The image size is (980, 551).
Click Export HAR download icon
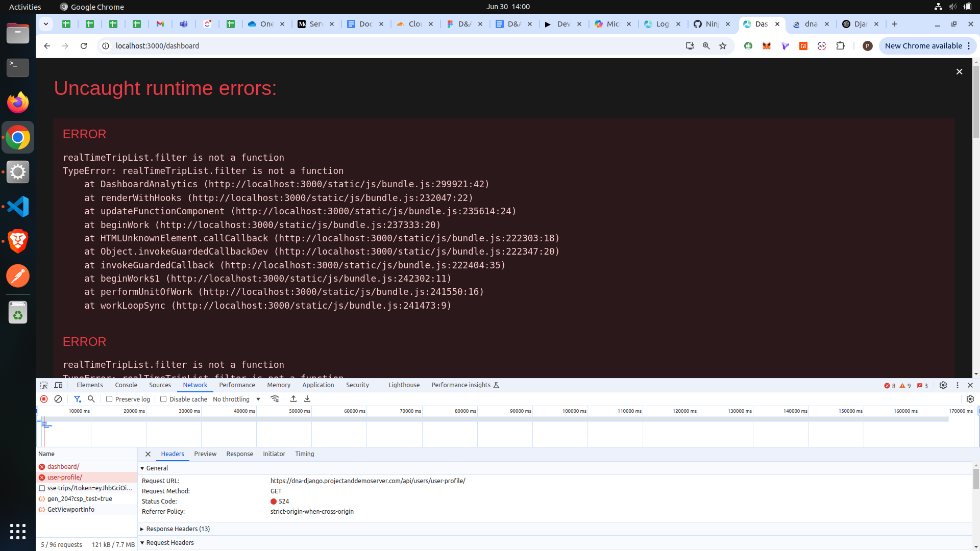pos(307,399)
